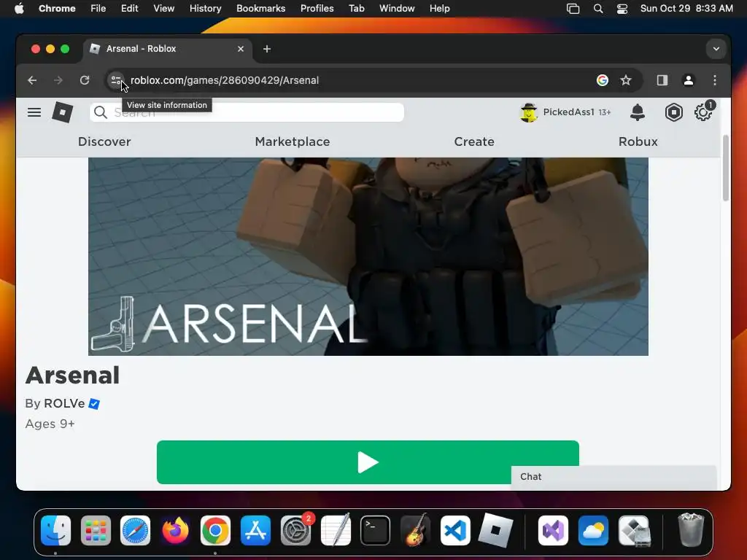Click the Stage Manager windows icon in menu bar
This screenshot has height=560, width=747.
[x=573, y=9]
